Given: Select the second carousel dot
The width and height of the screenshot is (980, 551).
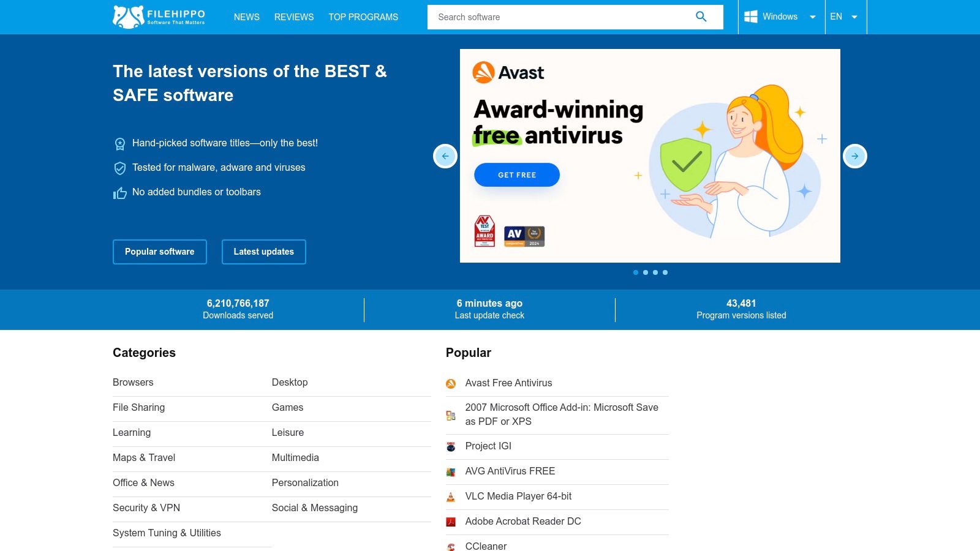Looking at the screenshot, I should point(646,272).
